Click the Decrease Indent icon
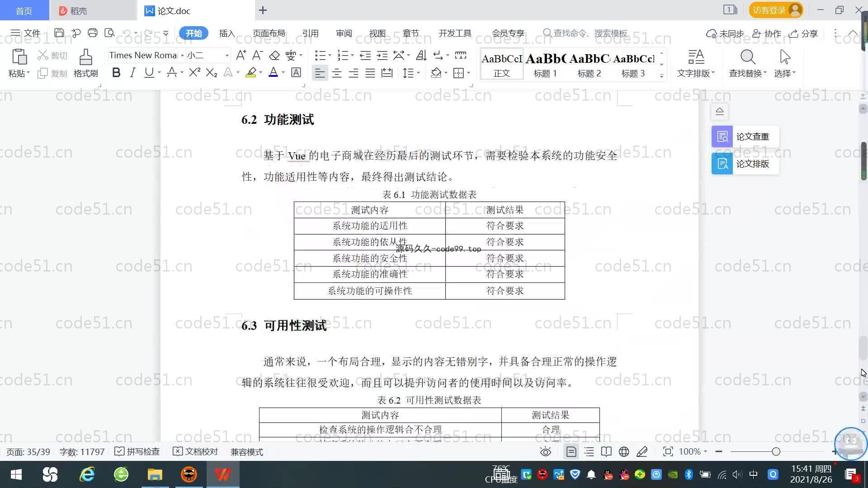The image size is (868, 488). [365, 56]
